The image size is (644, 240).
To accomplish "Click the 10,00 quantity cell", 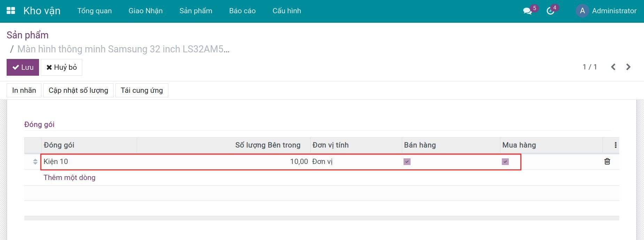I will 223,162.
